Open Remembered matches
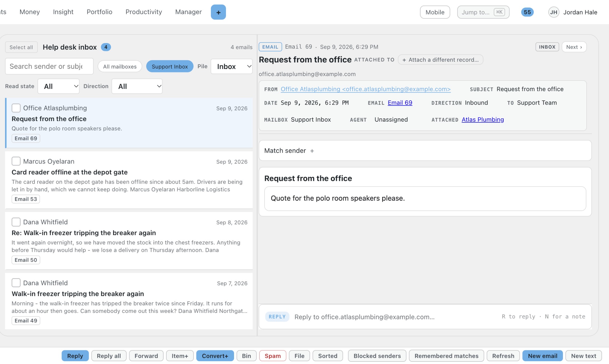This screenshot has width=609, height=364. [447, 356]
